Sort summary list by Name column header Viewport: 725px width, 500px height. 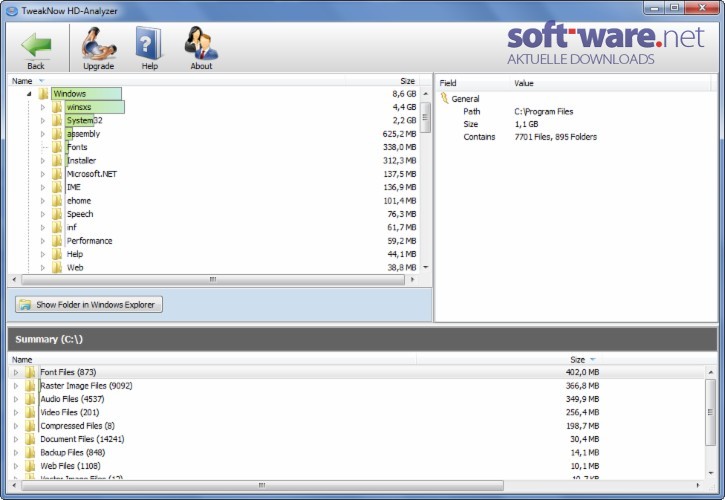(x=22, y=359)
